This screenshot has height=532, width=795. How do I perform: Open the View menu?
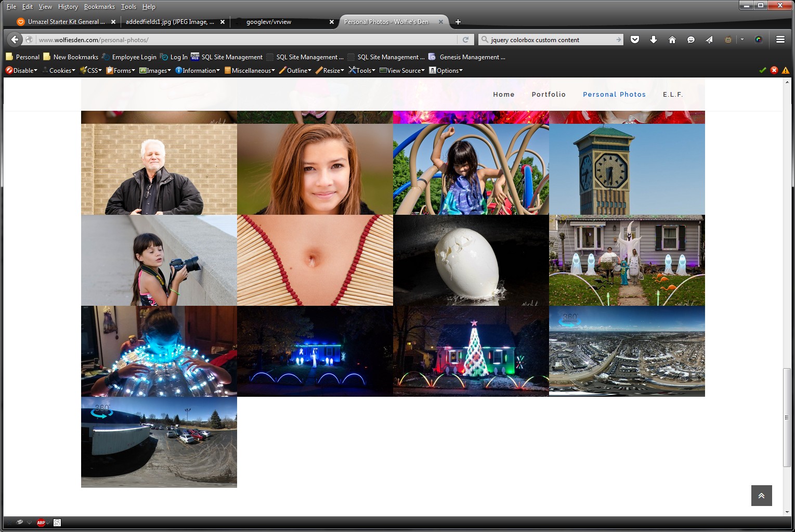(x=45, y=7)
